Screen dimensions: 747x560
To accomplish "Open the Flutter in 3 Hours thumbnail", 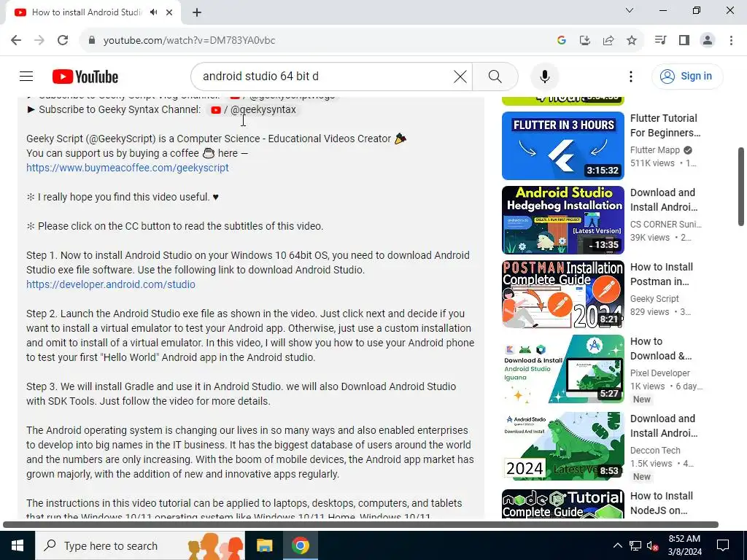I will point(562,146).
